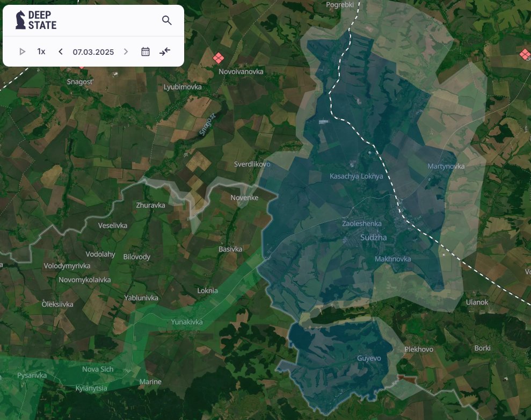Click the Zhuravka label

tap(150, 205)
